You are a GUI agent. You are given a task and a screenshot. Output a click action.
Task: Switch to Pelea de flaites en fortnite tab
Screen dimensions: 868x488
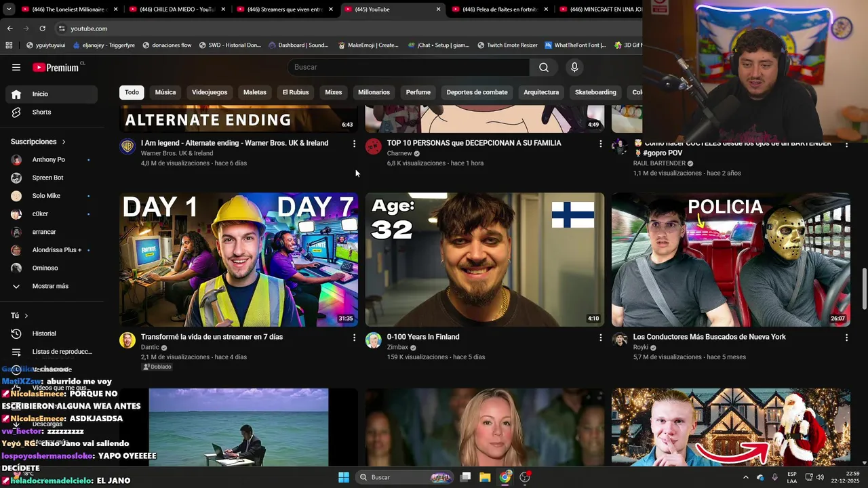click(x=498, y=9)
